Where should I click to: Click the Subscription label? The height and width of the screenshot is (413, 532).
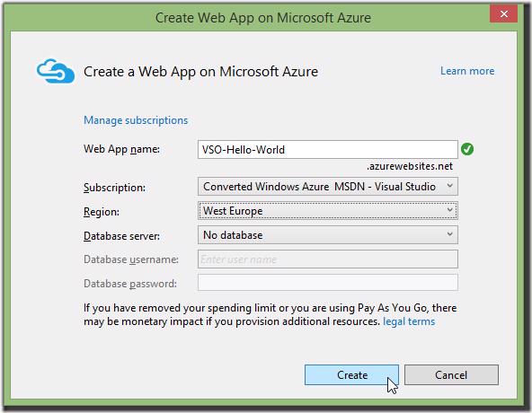pyautogui.click(x=114, y=188)
